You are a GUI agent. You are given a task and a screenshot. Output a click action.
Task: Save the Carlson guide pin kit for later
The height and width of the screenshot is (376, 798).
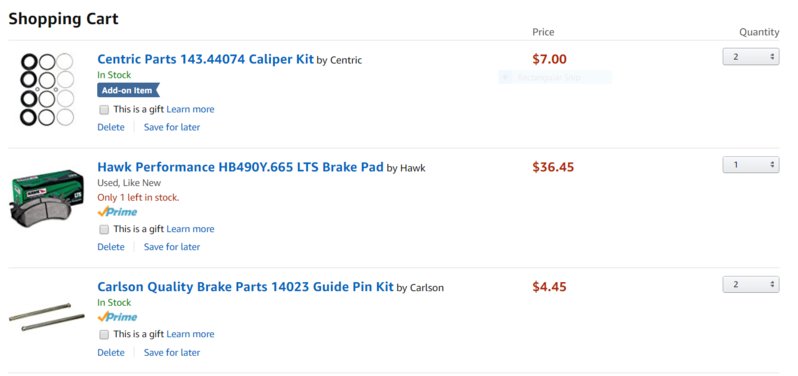coord(172,352)
